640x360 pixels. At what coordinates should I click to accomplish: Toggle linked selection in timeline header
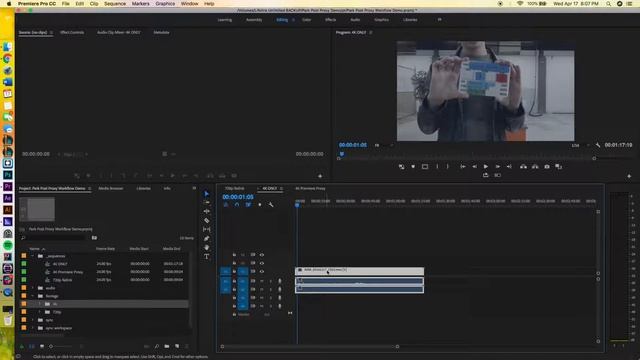point(248,204)
